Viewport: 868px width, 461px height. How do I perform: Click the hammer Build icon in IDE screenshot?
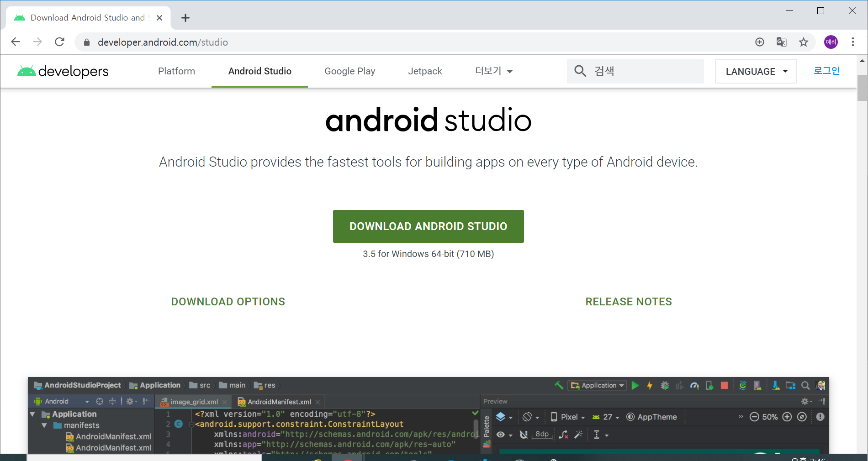point(559,386)
